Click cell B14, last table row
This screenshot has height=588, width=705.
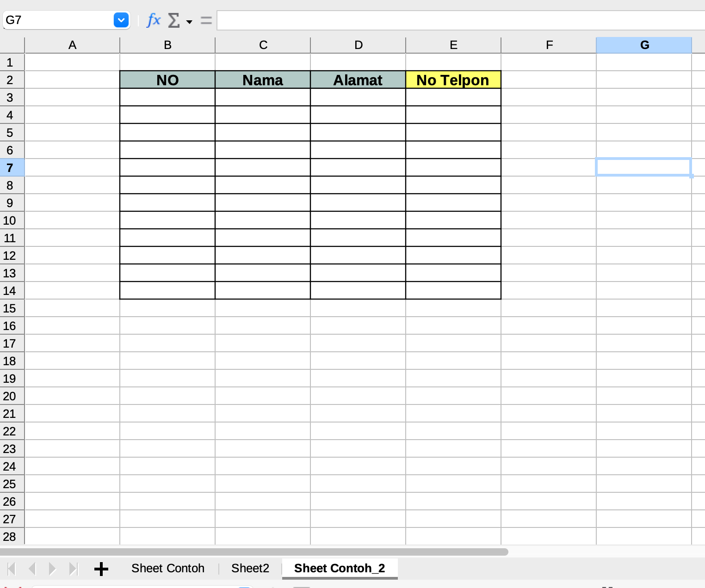pos(167,291)
